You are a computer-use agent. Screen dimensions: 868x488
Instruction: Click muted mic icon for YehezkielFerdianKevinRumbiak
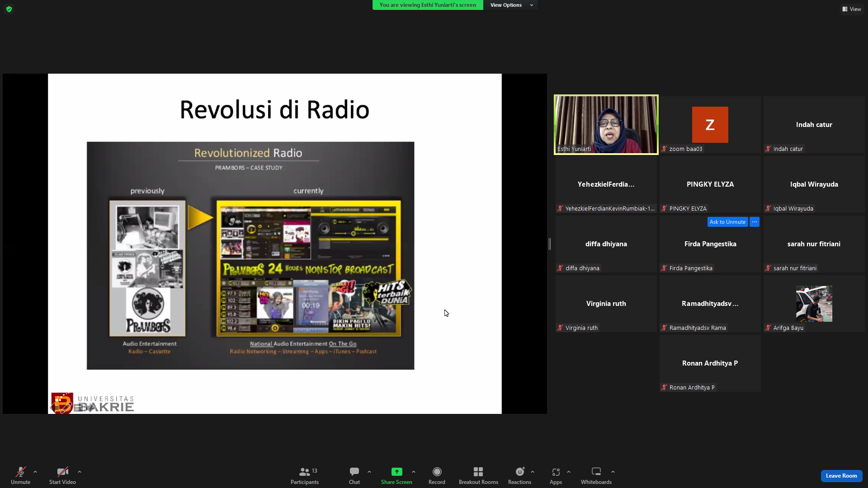click(x=560, y=208)
